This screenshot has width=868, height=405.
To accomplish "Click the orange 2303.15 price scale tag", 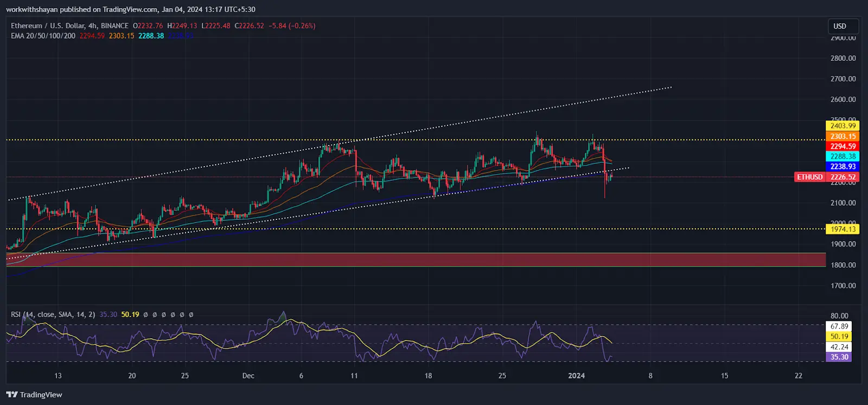I will [x=843, y=136].
